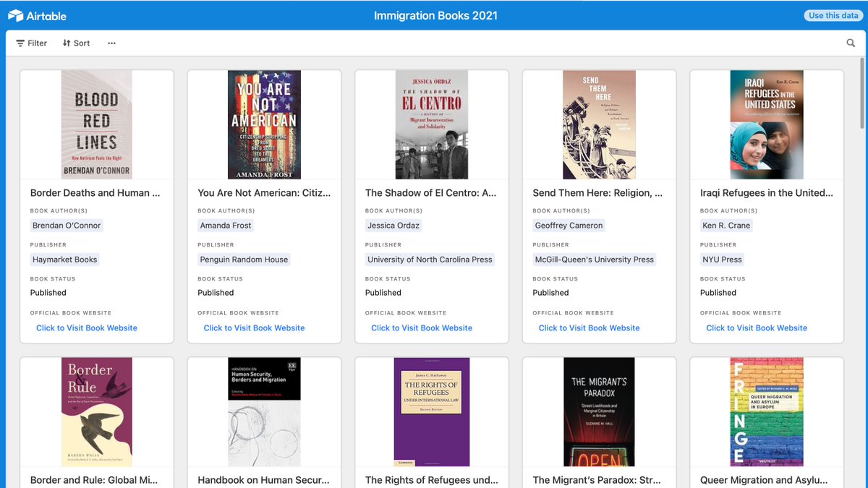Click the Immigration Books 2021 title
Screen dimensions: 868x488
pos(435,15)
